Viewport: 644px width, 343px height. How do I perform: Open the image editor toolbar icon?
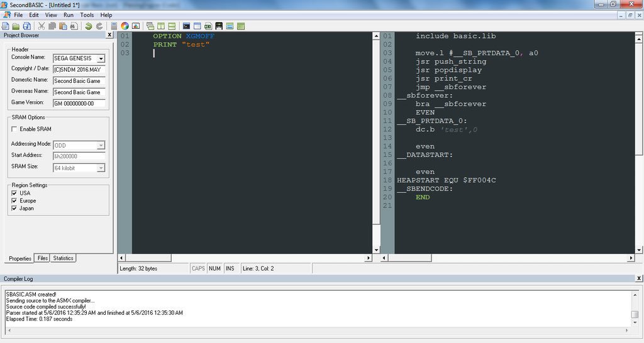coord(136,26)
